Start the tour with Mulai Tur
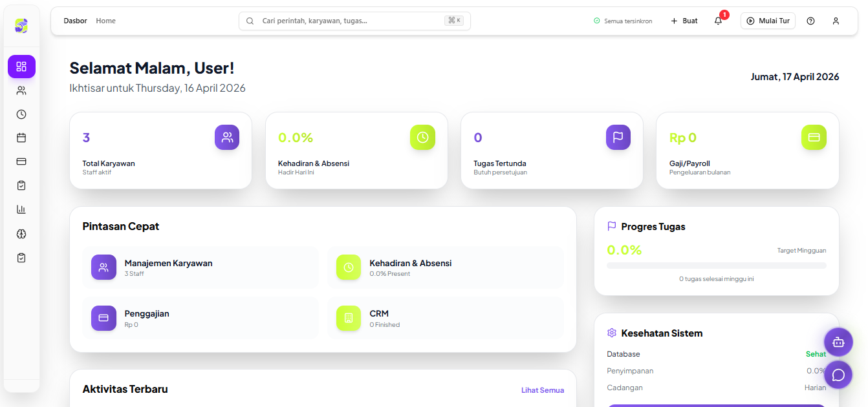Viewport: 868px width, 407px height. (x=768, y=21)
